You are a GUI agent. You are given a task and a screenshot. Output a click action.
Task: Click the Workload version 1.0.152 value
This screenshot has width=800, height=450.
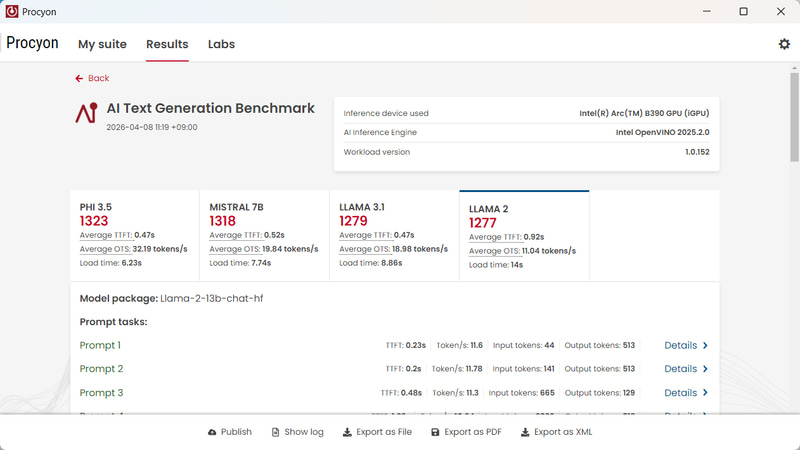[697, 152]
